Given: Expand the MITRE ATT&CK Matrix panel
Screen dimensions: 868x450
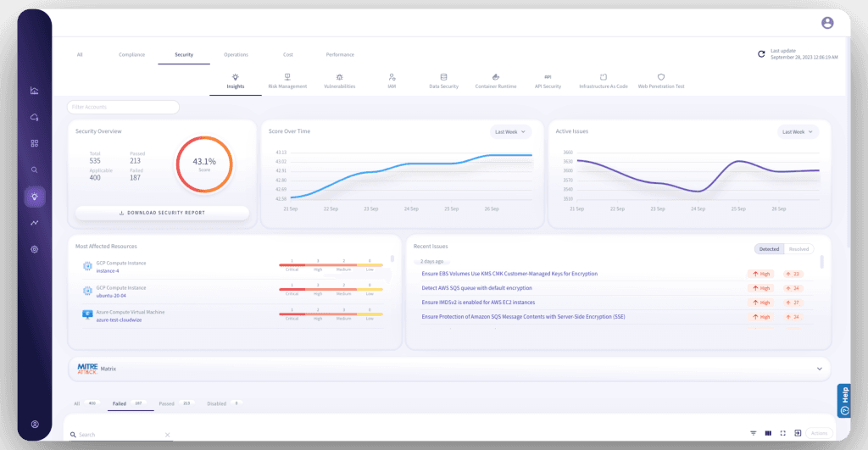Looking at the screenshot, I should 819,369.
